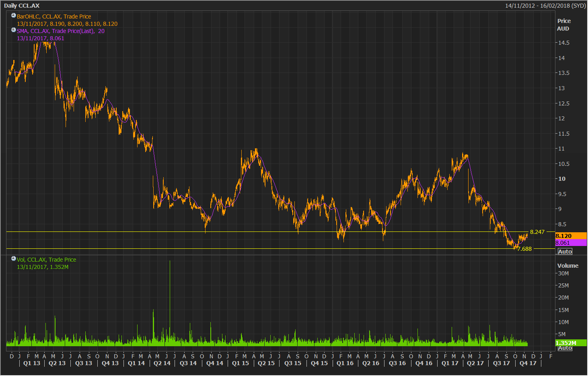This screenshot has height=376, width=588.
Task: Click the 13/11/2017, 8.061 SMA readout
Action: click(41, 38)
